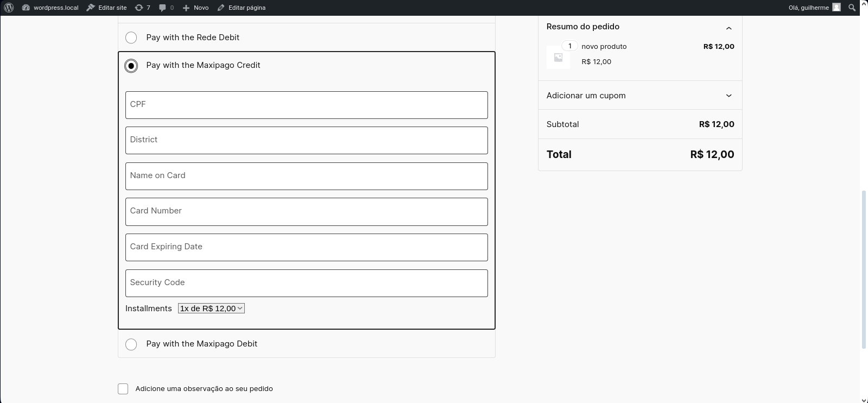
Task: Expand the Adicionar um cupom section
Action: (728, 96)
